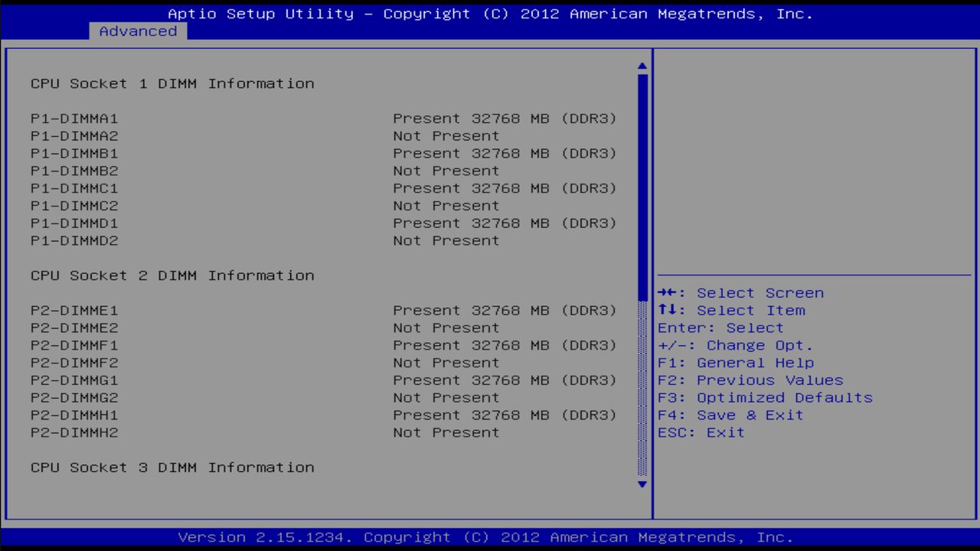Click P1-DIMMC1 value Present 32768 MB
980x551 pixels.
pyautogui.click(x=505, y=188)
